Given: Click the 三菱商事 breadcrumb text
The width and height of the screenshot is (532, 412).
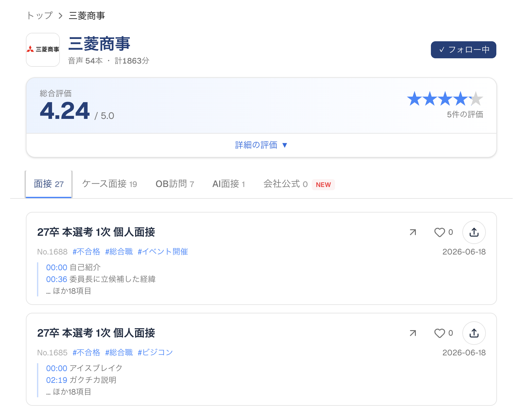Looking at the screenshot, I should [87, 15].
